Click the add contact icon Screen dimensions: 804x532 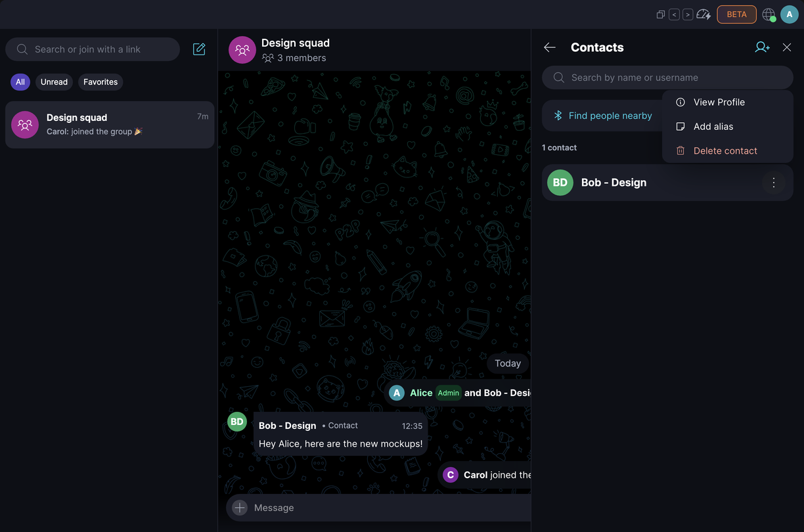coord(762,47)
